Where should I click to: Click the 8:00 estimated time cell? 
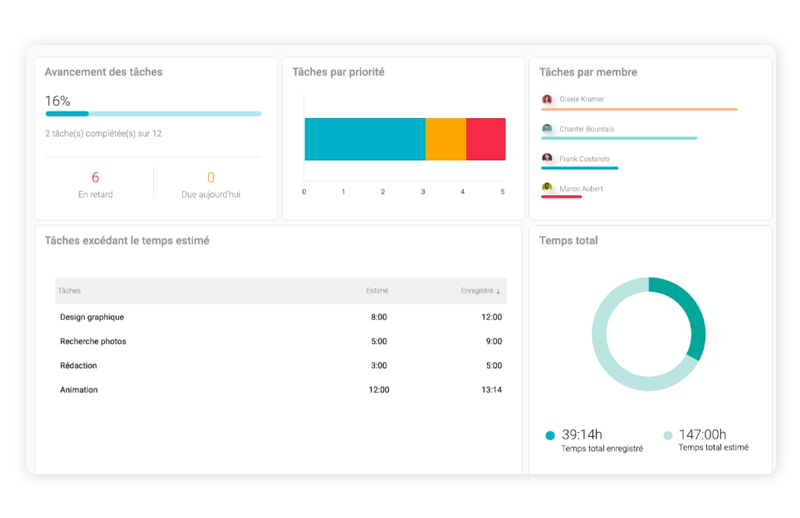(x=379, y=317)
